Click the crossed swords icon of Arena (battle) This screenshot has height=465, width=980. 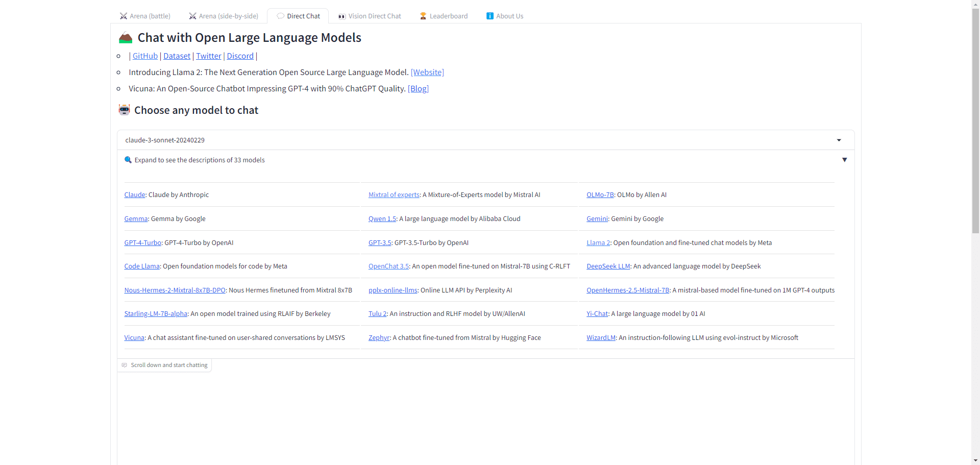point(124,16)
